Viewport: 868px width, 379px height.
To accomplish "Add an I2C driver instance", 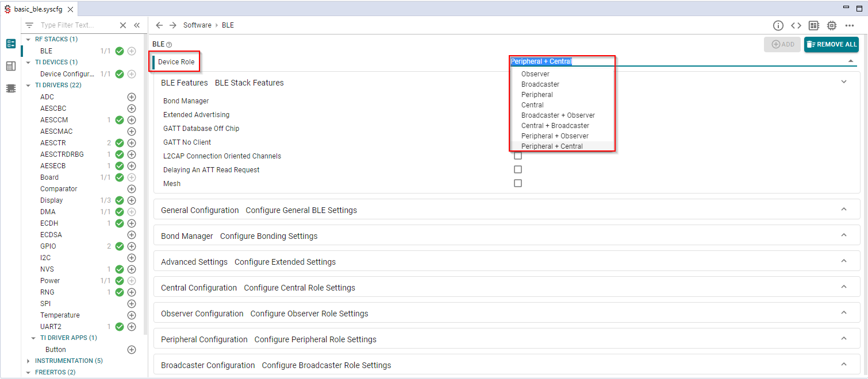I will (132, 258).
